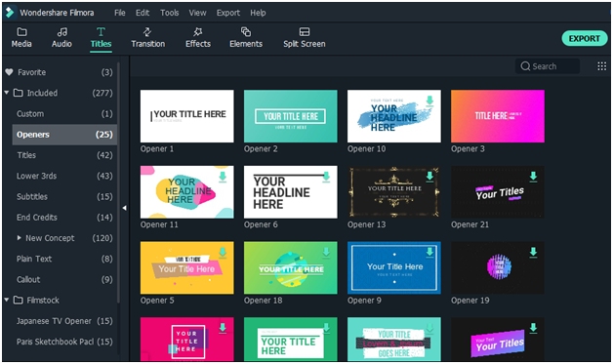
Task: Download Opener 11 via its download icon
Action: pyautogui.click(x=223, y=177)
